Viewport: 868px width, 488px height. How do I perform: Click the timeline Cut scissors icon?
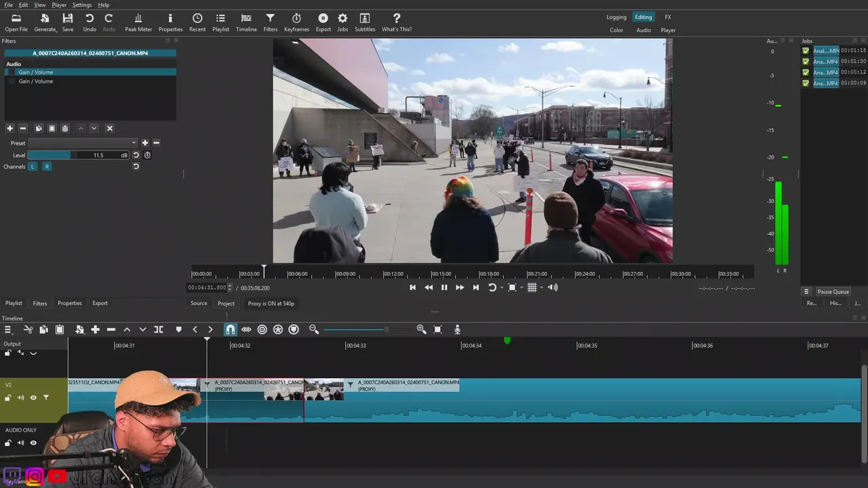[28, 329]
